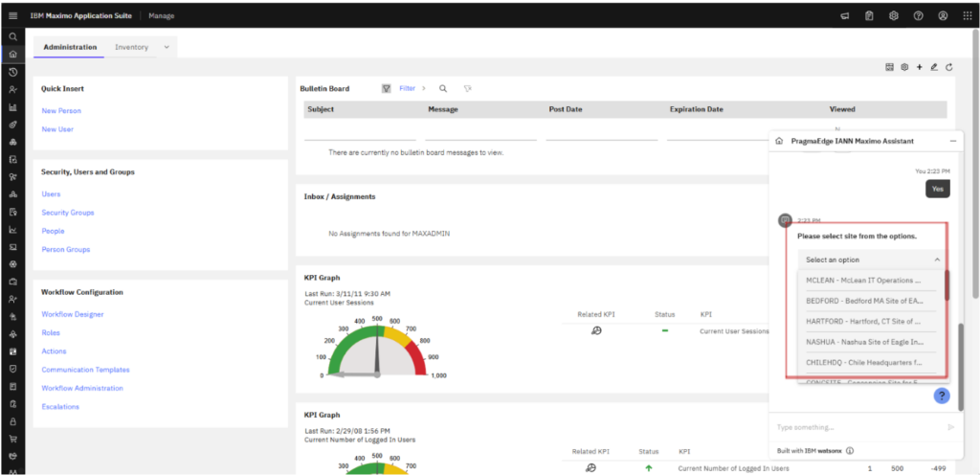980x475 pixels.
Task: Click the New User link
Action: pyautogui.click(x=57, y=129)
